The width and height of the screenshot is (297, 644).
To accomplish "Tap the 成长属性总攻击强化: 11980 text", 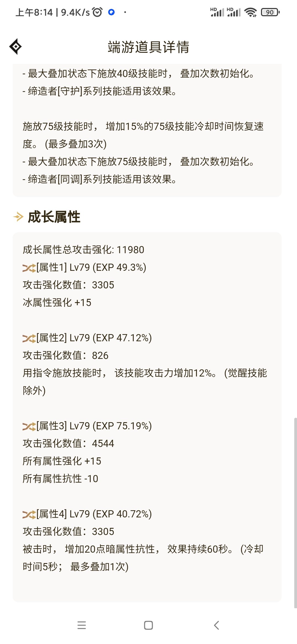I will (x=83, y=250).
